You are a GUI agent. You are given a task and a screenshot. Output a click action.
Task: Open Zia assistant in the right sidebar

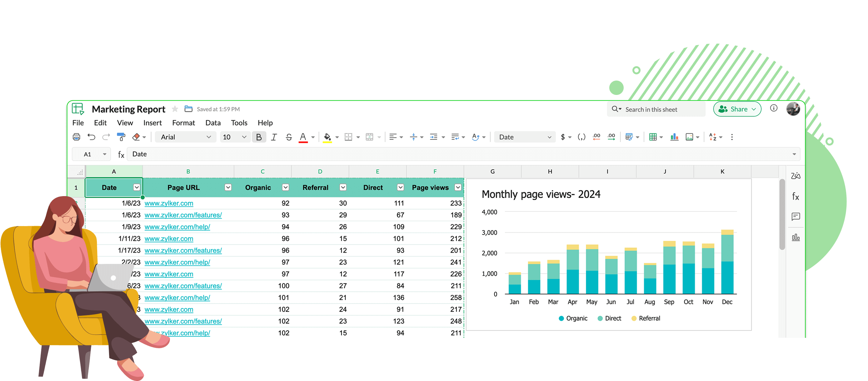[796, 175]
